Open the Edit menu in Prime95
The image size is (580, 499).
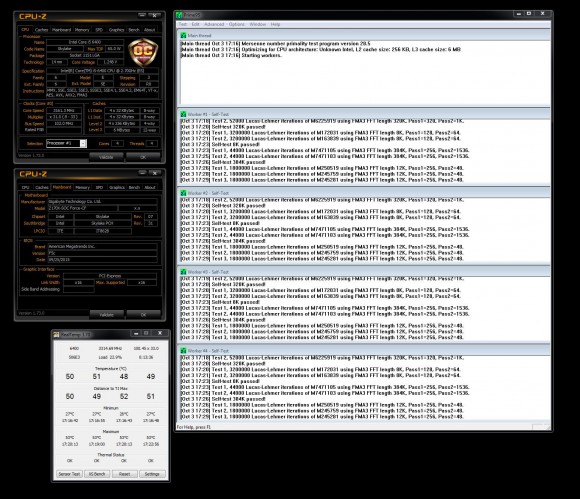(196, 24)
